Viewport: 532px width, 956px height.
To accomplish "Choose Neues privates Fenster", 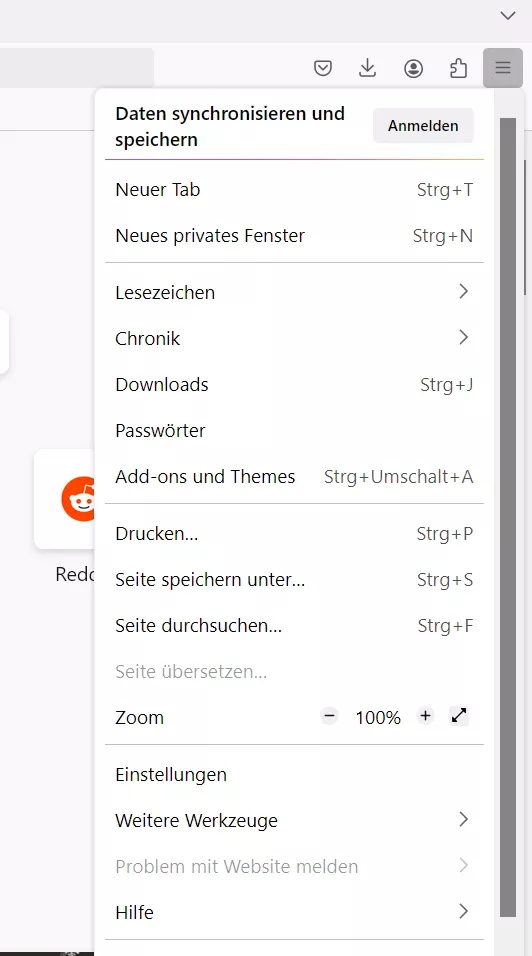I will pos(294,235).
